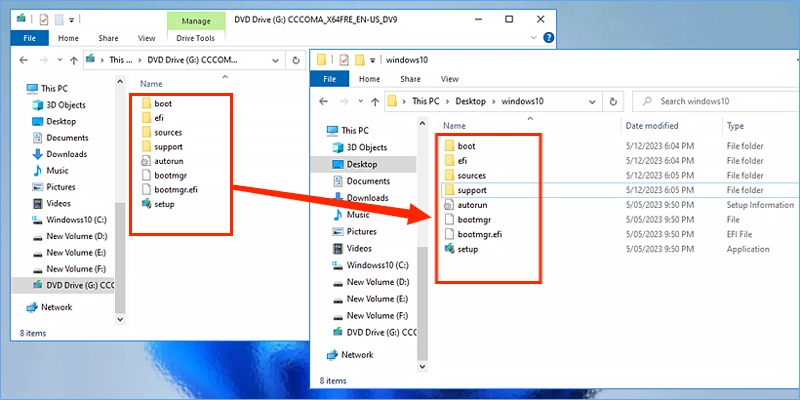Image resolution: width=800 pixels, height=400 pixels.
Task: Open quick access toolbar dropdown in DVD Drive window
Action: click(71, 19)
